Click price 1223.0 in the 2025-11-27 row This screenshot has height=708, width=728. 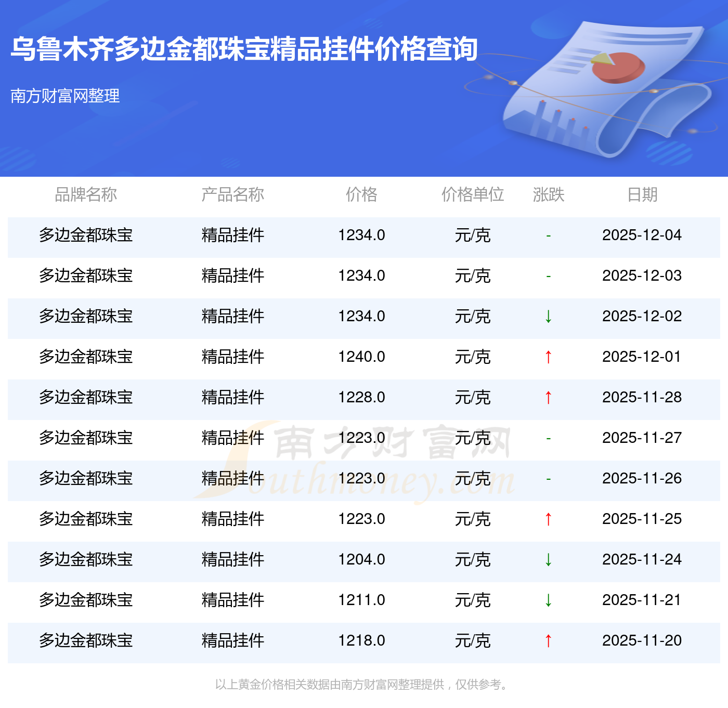361,438
